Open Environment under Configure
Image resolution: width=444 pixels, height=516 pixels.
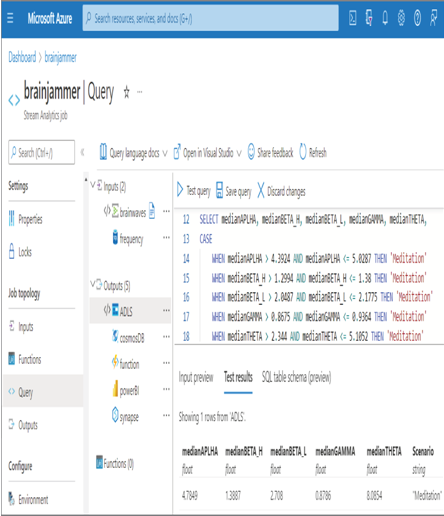tap(28, 499)
